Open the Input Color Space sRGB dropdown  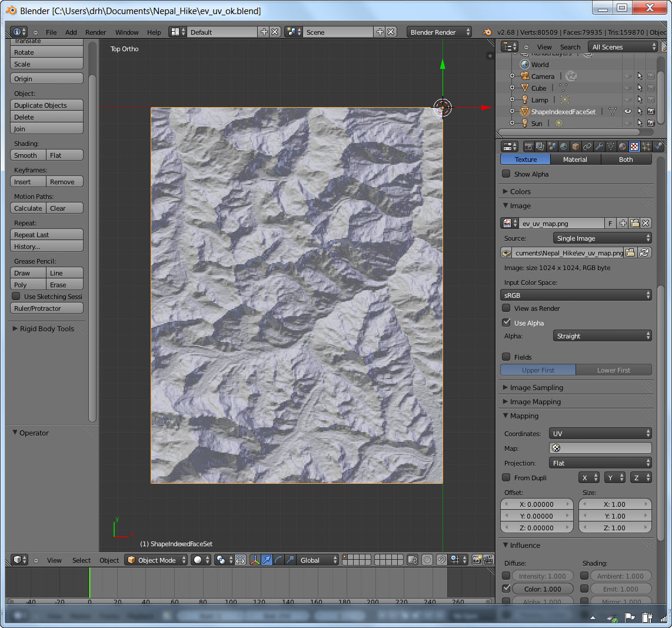click(x=576, y=295)
